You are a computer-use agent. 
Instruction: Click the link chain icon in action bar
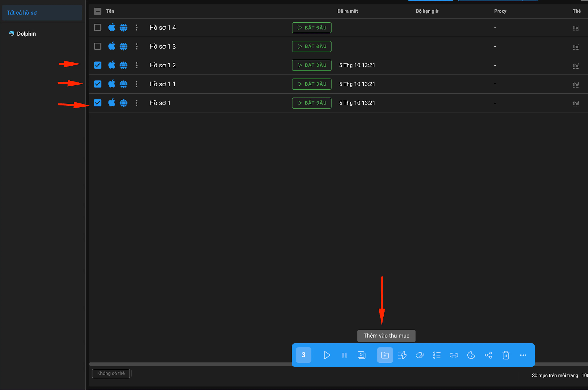coord(454,355)
